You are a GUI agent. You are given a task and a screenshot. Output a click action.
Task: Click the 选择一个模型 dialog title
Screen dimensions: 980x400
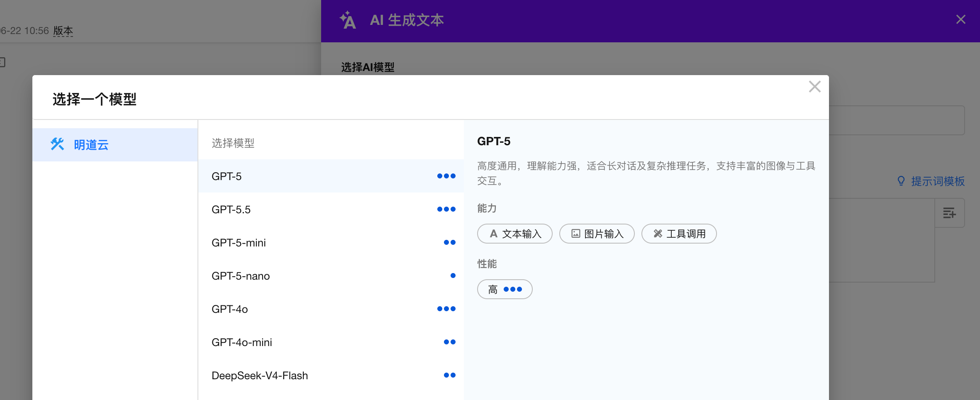94,99
